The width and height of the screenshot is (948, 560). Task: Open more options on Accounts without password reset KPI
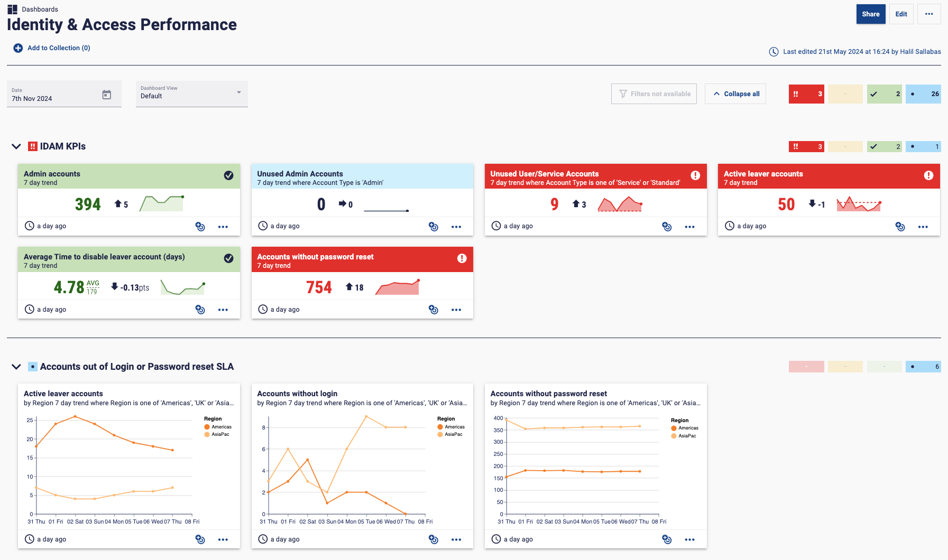[x=456, y=310]
